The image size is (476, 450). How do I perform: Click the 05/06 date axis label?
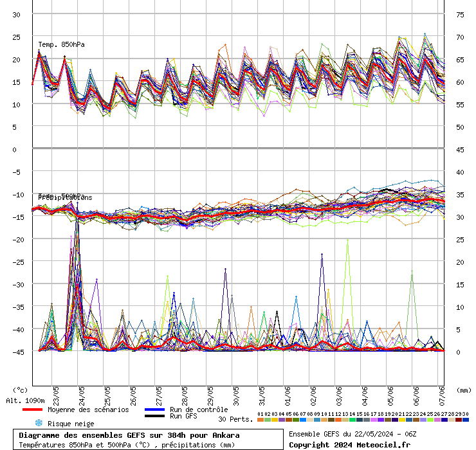[x=390, y=396]
